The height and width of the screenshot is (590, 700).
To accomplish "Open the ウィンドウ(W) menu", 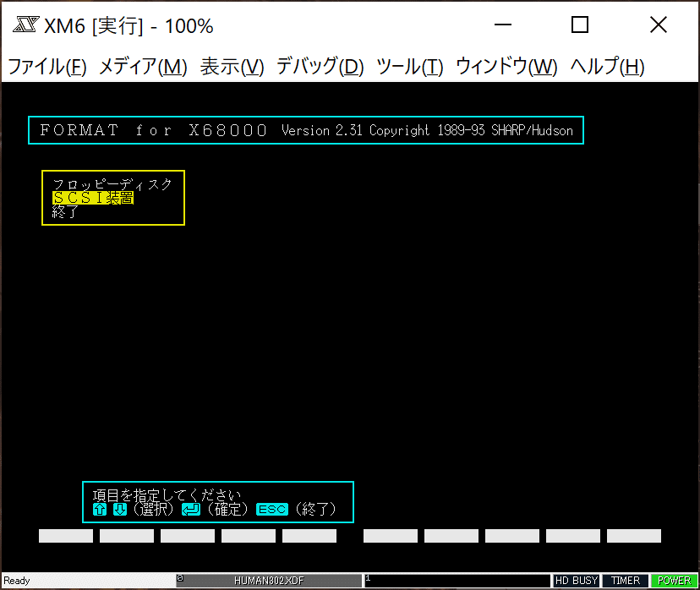I will tap(506, 67).
